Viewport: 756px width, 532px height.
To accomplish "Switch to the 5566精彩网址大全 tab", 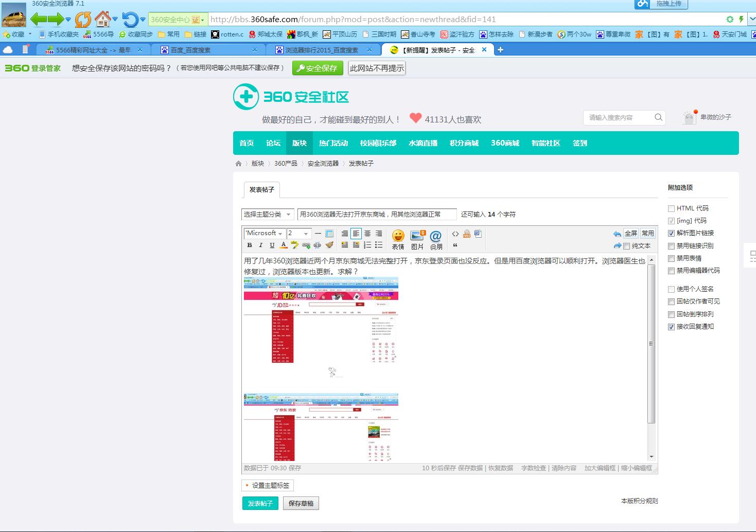I will [94, 50].
